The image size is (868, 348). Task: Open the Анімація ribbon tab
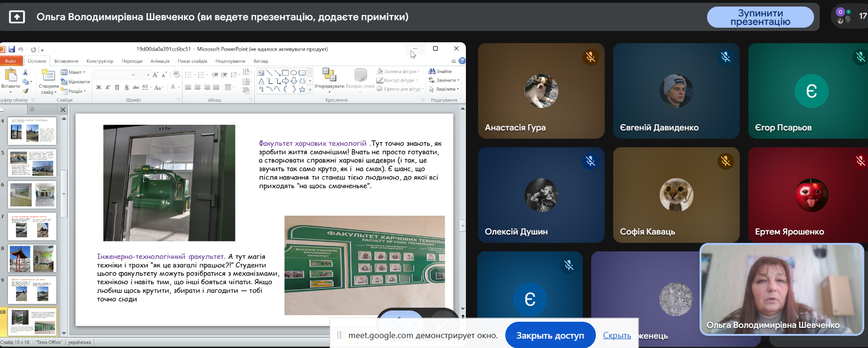(160, 61)
